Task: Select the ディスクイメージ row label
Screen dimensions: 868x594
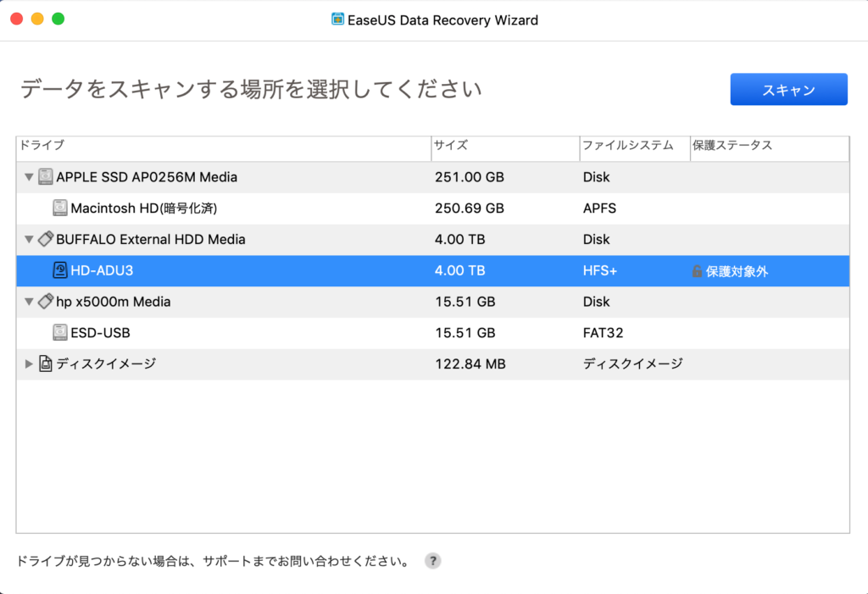Action: [106, 364]
